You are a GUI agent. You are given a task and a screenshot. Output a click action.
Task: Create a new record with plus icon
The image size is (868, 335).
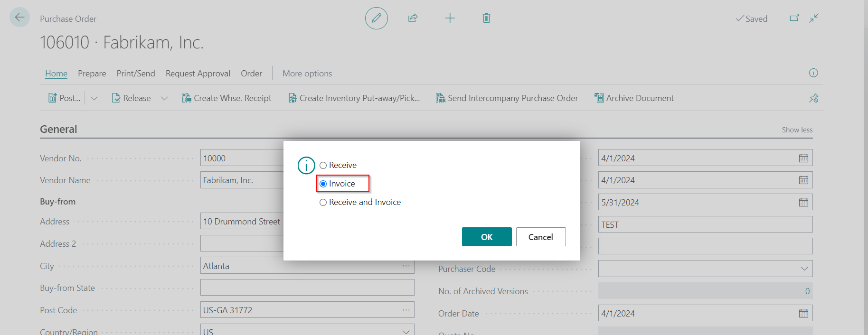(450, 18)
